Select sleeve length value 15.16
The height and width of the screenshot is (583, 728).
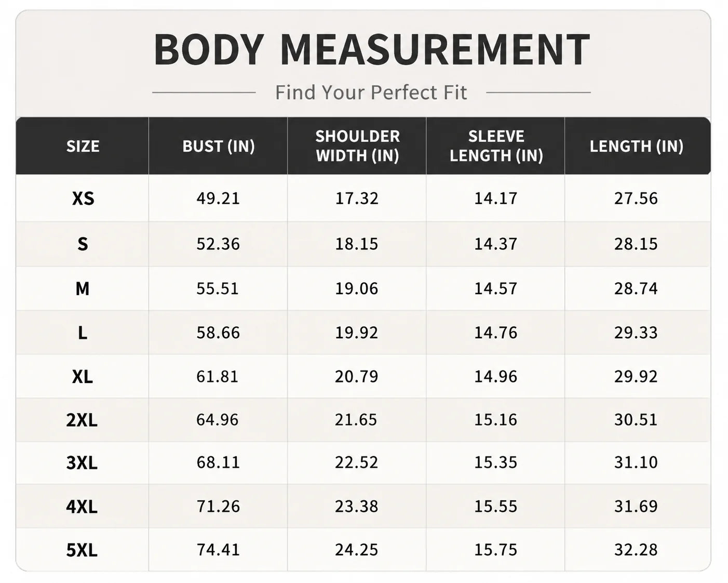(x=496, y=419)
